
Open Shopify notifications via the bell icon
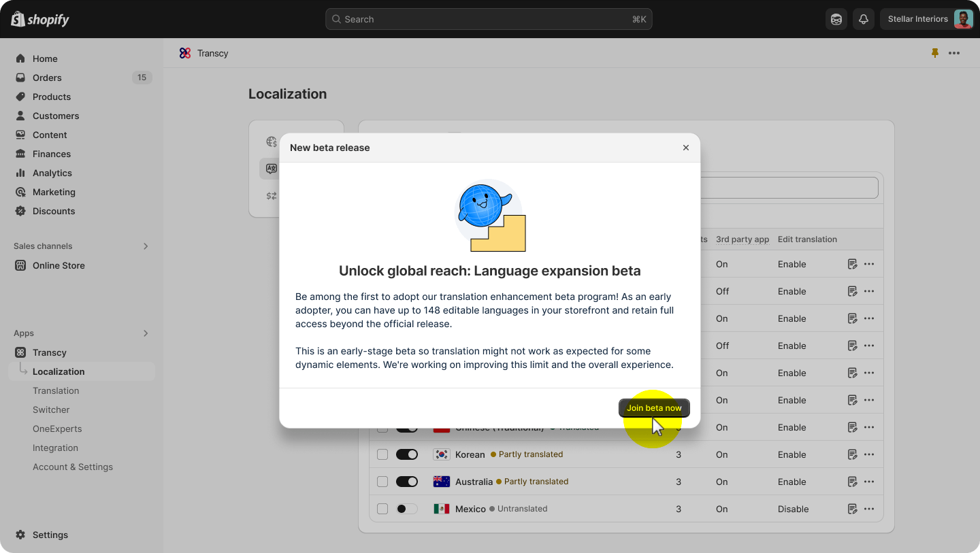[864, 19]
